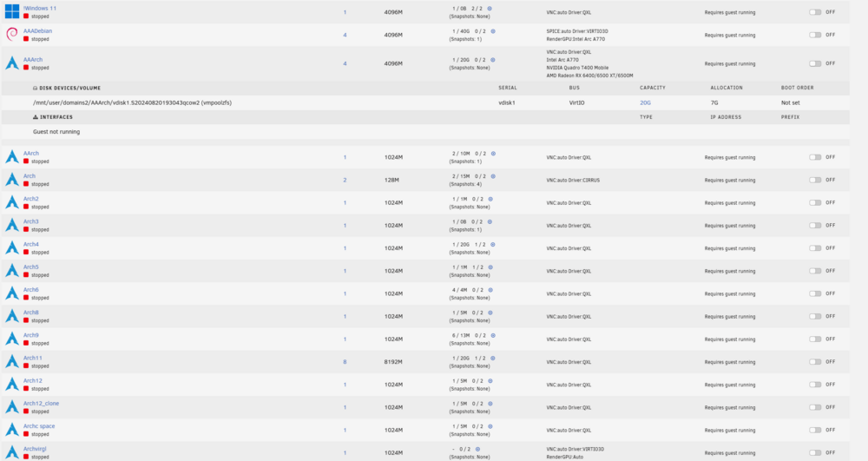Toggle autostart for Windows 11 VM
Image resolution: width=868 pixels, height=461 pixels.
click(x=815, y=11)
